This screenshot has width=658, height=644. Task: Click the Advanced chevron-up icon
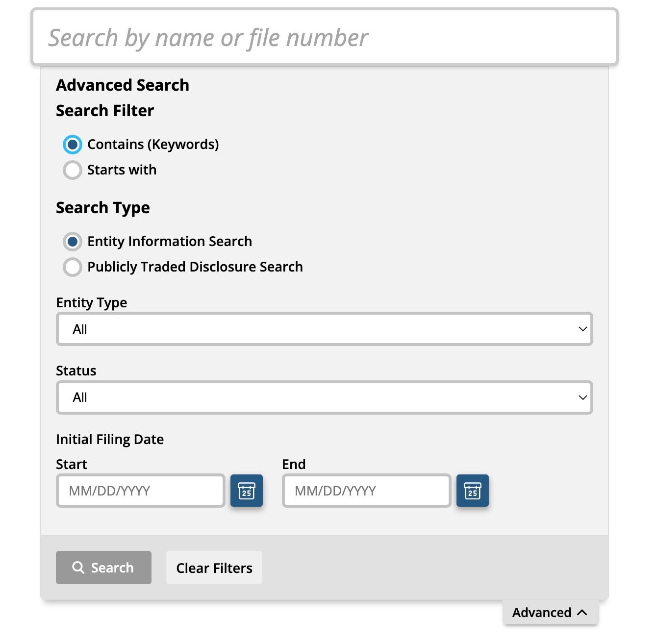582,613
